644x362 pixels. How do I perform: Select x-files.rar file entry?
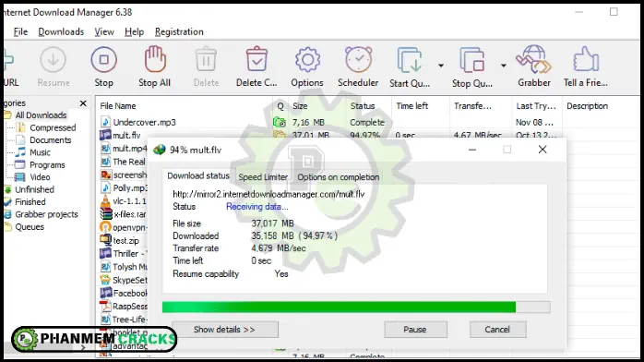(x=130, y=214)
